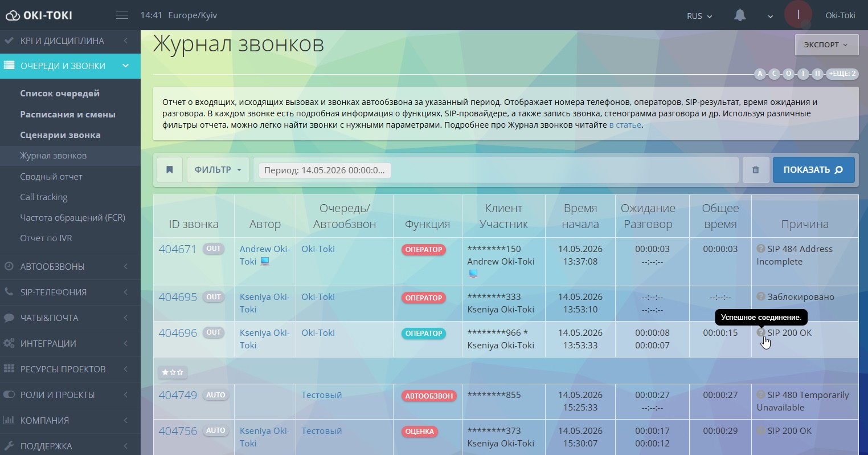Viewport: 868px width, 455px height.
Task: Click the round 'А' column bubble
Action: [760, 74]
